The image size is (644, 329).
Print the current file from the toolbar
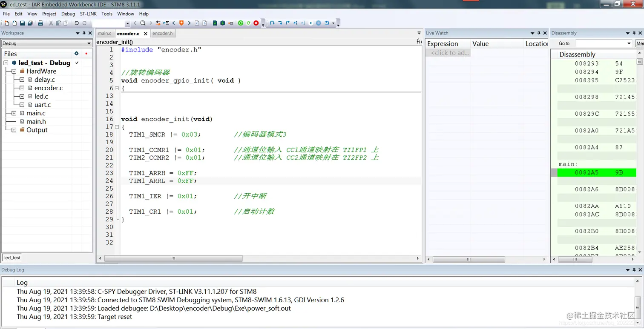tap(40, 23)
